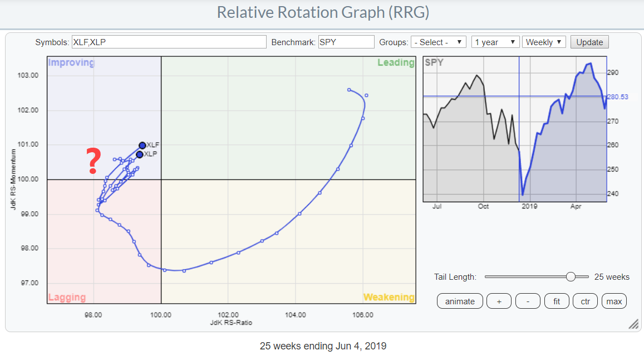This screenshot has width=644, height=355.
Task: Click the tail end point in Leading quadrant
Action: (x=349, y=90)
